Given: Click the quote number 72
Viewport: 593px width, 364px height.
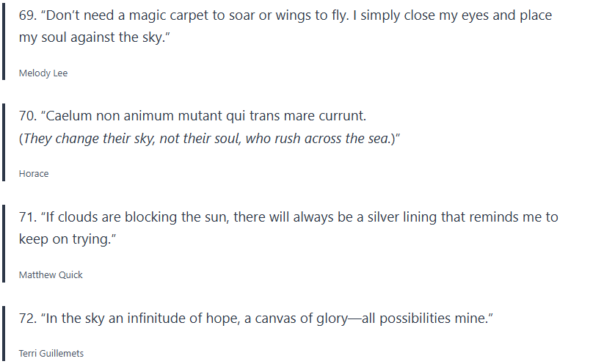Looking at the screenshot, I should click(x=27, y=318).
